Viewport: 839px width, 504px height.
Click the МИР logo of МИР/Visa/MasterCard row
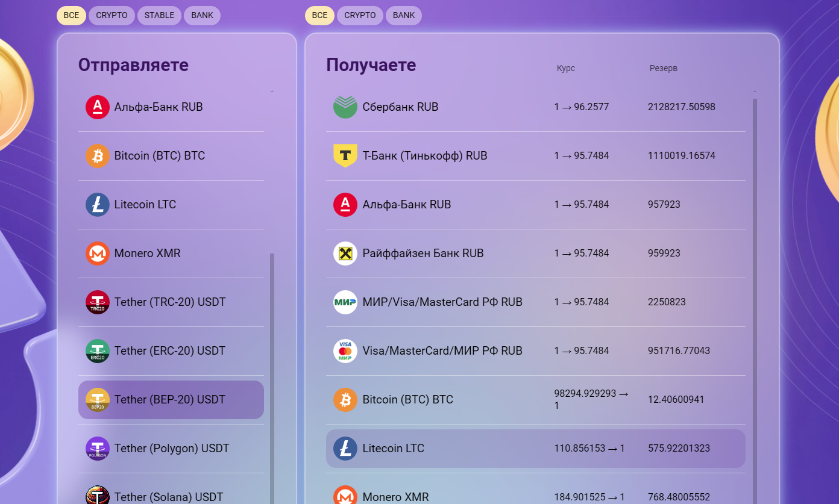(345, 302)
